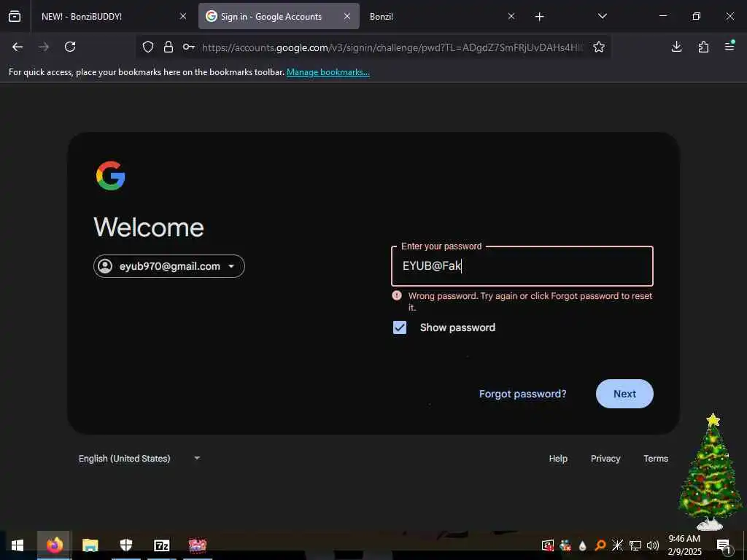Click the Google G logo
The image size is (747, 560).
(111, 176)
